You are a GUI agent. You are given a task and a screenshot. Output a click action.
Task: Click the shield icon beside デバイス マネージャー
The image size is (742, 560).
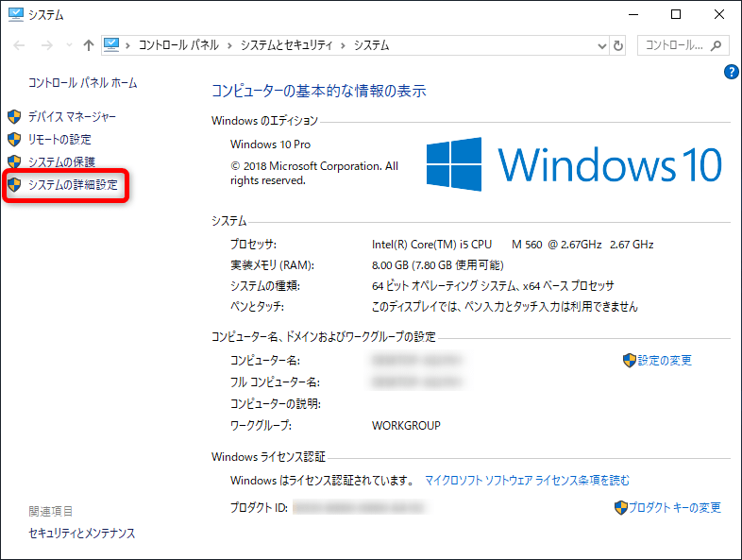[14, 116]
